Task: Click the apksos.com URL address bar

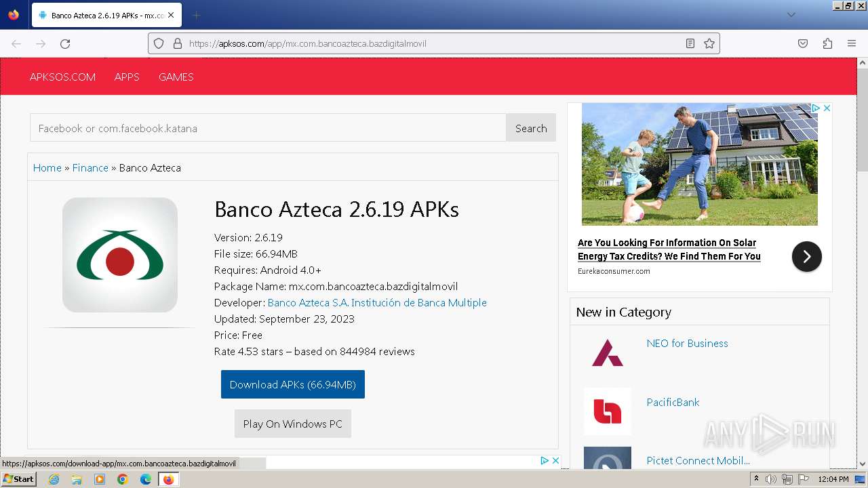Action: point(434,43)
